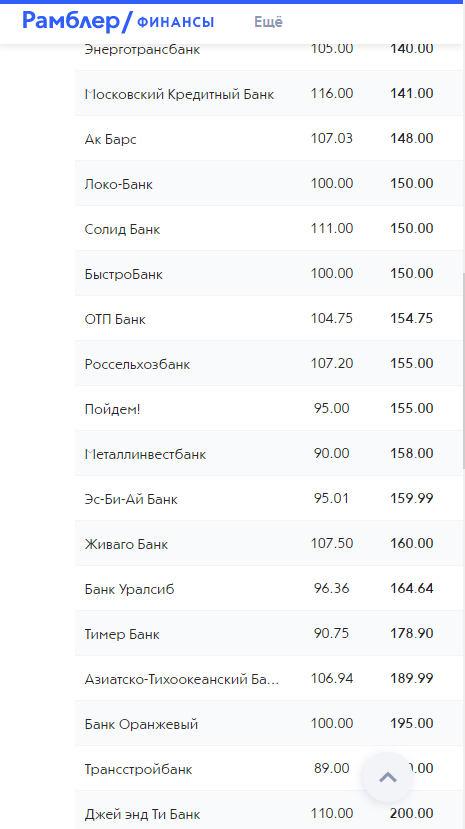Click the scroll-to-top arrow button
This screenshot has height=829, width=465.
click(388, 777)
